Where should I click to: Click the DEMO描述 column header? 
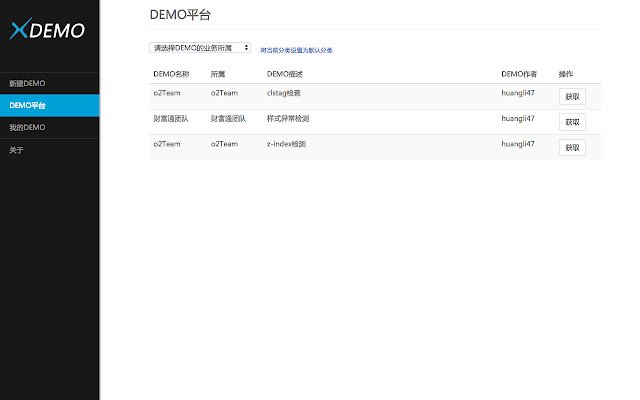(285, 74)
